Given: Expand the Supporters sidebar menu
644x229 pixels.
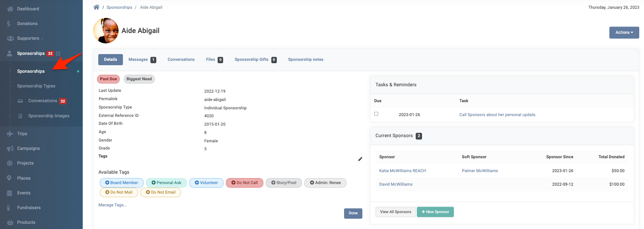Looking at the screenshot, I should click(30, 39).
